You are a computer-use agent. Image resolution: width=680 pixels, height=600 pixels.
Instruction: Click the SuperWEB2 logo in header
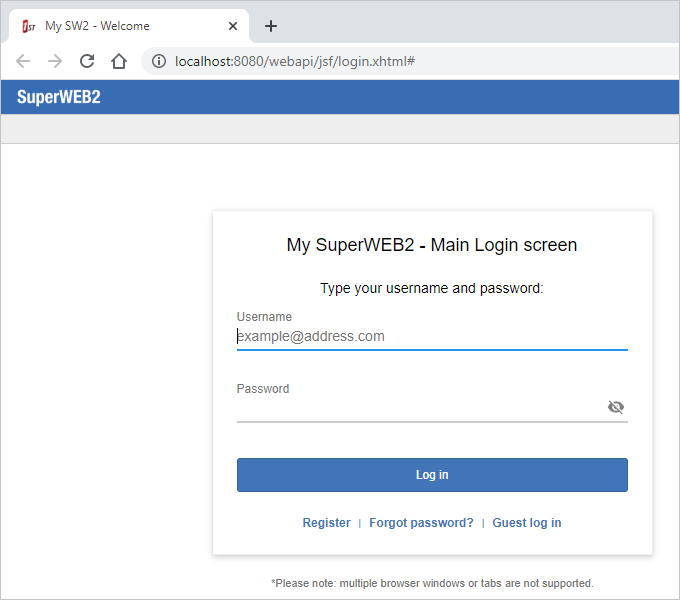pos(59,97)
